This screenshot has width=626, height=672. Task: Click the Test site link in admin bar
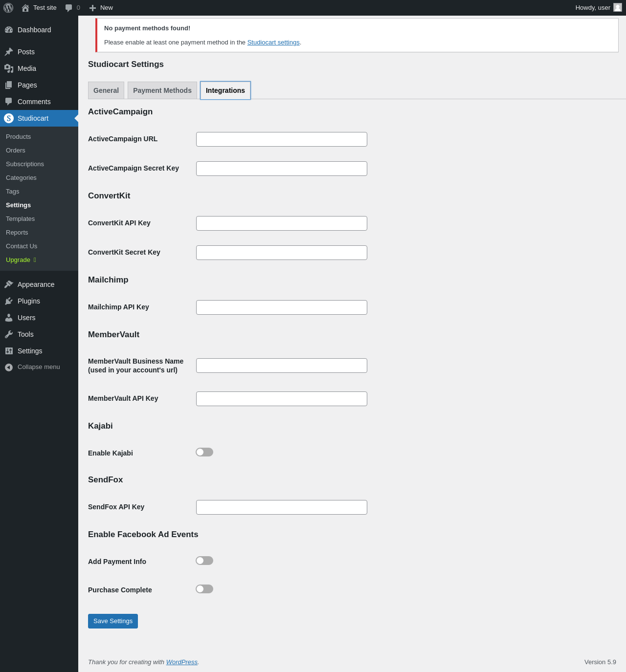point(45,8)
